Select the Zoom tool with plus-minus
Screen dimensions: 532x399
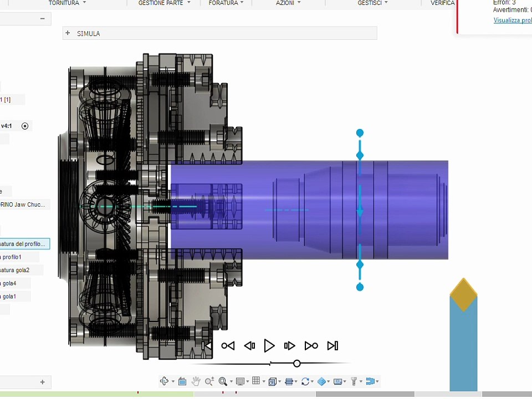[x=209, y=381]
